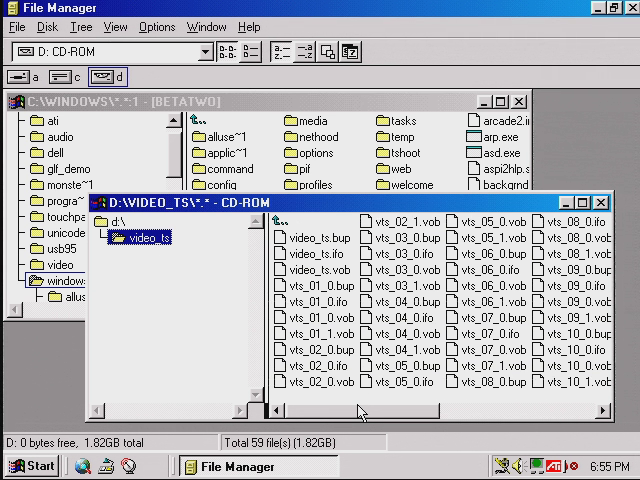Open the drive selection dropdown
Screen dimensions: 640x480
pos(205,52)
